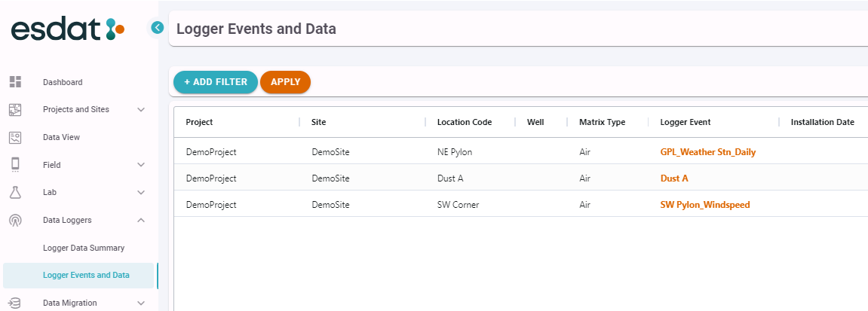Open the Dust A logger event link
868x311 pixels.
(x=674, y=178)
